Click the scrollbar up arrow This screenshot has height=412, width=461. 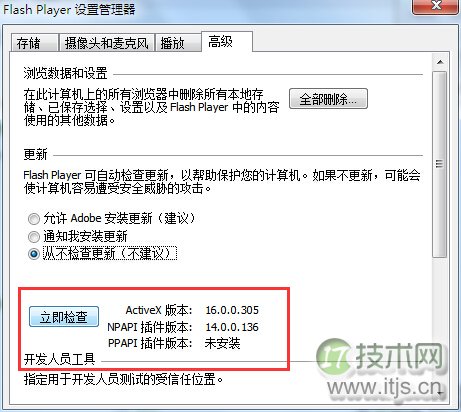point(440,62)
